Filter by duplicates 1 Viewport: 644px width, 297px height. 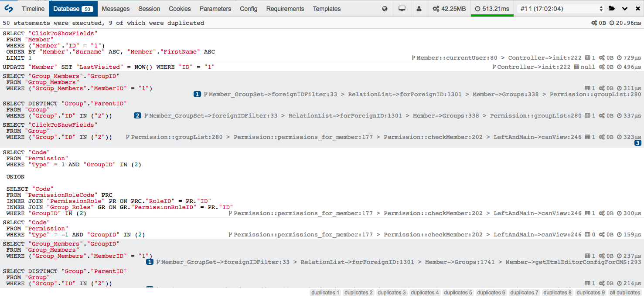click(325, 293)
